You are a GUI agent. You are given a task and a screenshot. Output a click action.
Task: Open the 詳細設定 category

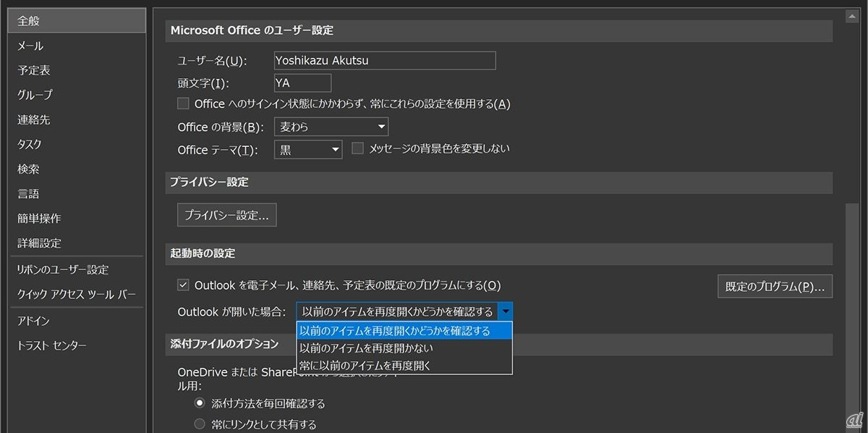(77, 243)
